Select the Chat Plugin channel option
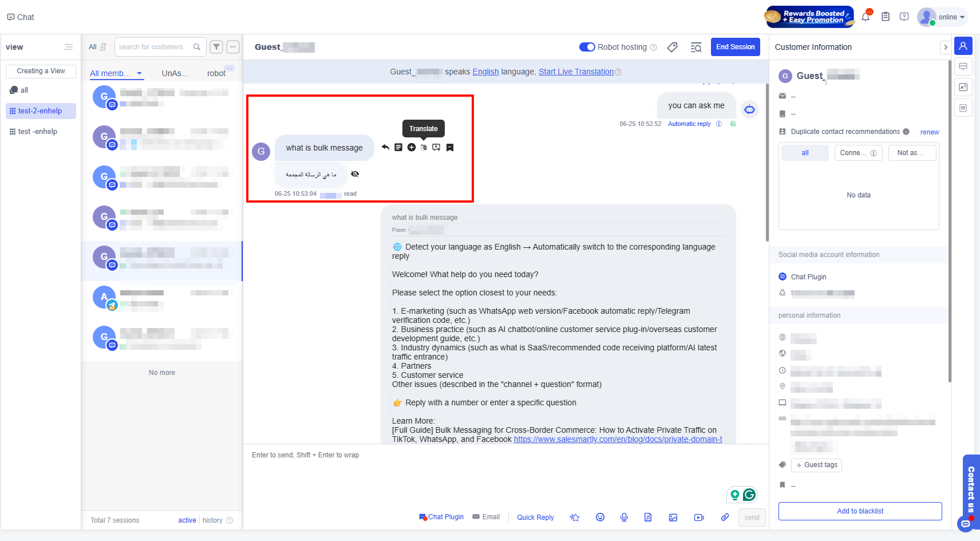 pos(441,517)
